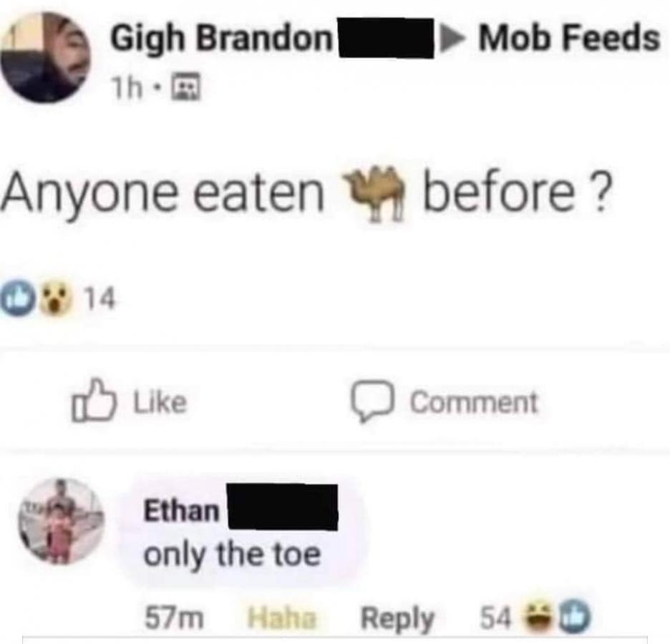Image resolution: width=670 pixels, height=644 pixels.
Task: Click the blue like reaction icon on post
Action: 18,299
